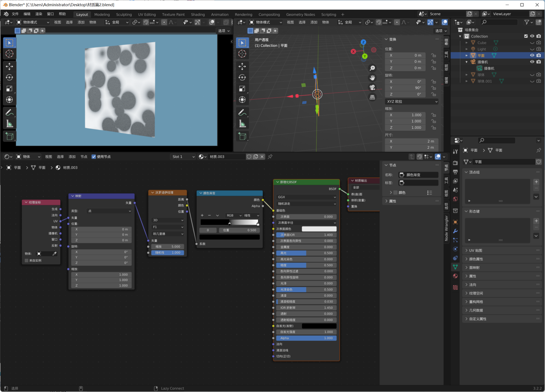
Task: Add a color stop in 颜色渐变 node
Action: [202, 216]
